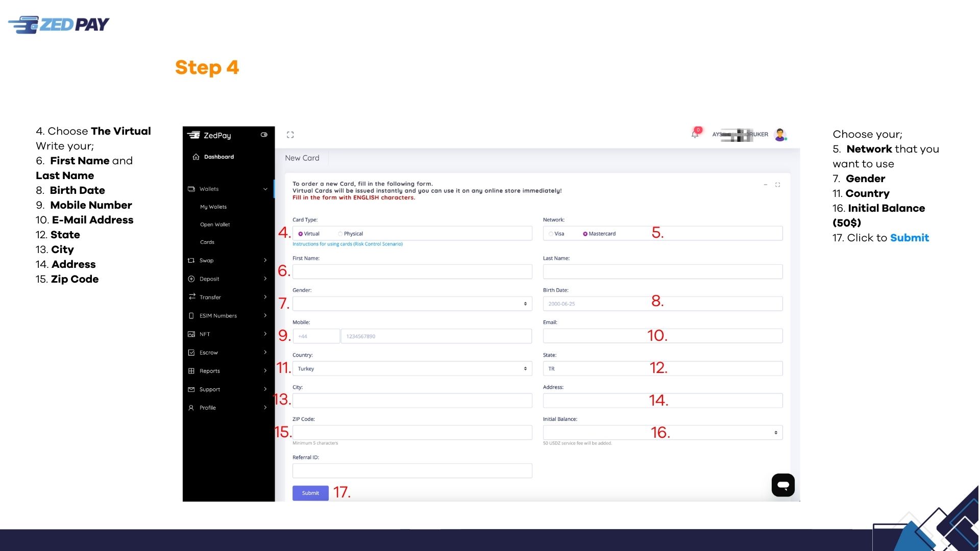
Task: Click the blurred username in header
Action: coord(740,135)
